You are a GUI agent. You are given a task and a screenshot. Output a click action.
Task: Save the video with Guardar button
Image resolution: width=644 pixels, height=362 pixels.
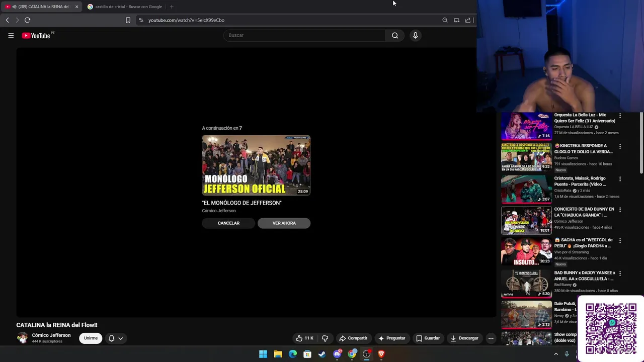(x=428, y=338)
